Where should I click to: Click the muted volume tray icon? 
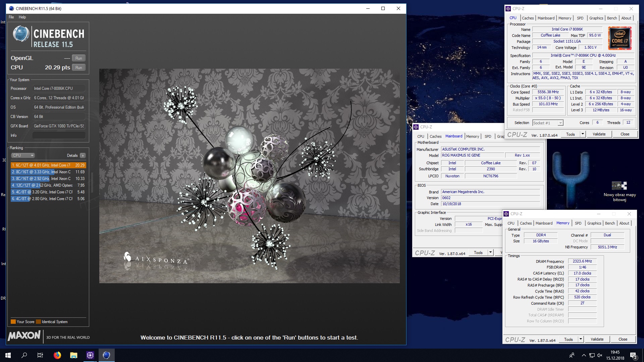(x=600, y=355)
